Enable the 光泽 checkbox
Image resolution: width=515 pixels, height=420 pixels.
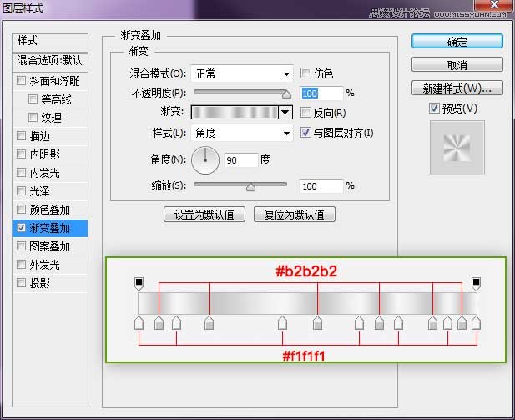21,190
